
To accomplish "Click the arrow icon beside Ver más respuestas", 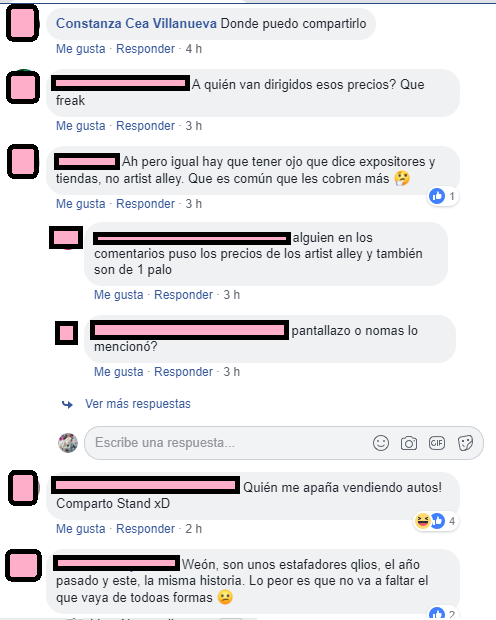I will 67,404.
